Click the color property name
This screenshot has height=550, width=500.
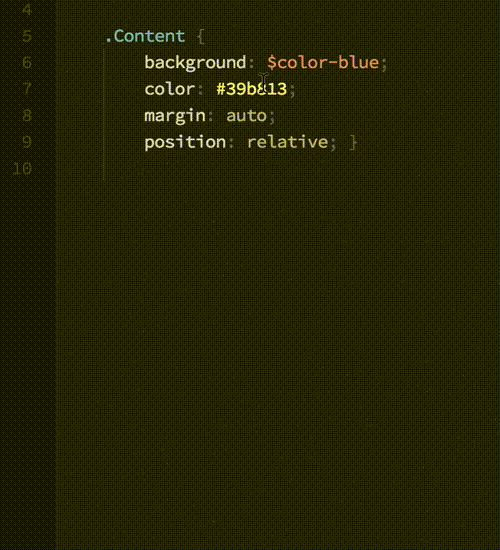point(170,89)
